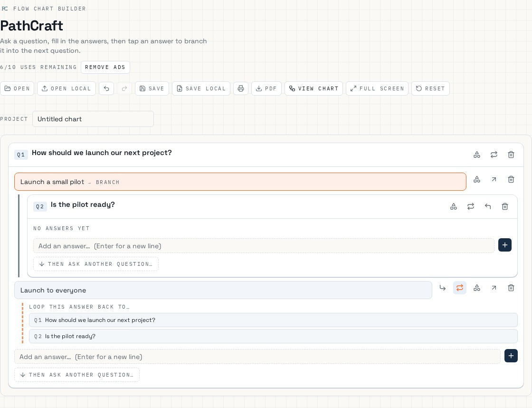Toggle the orange loop icon for 'Launch to everyone'
The width and height of the screenshot is (532, 408).
point(460,288)
